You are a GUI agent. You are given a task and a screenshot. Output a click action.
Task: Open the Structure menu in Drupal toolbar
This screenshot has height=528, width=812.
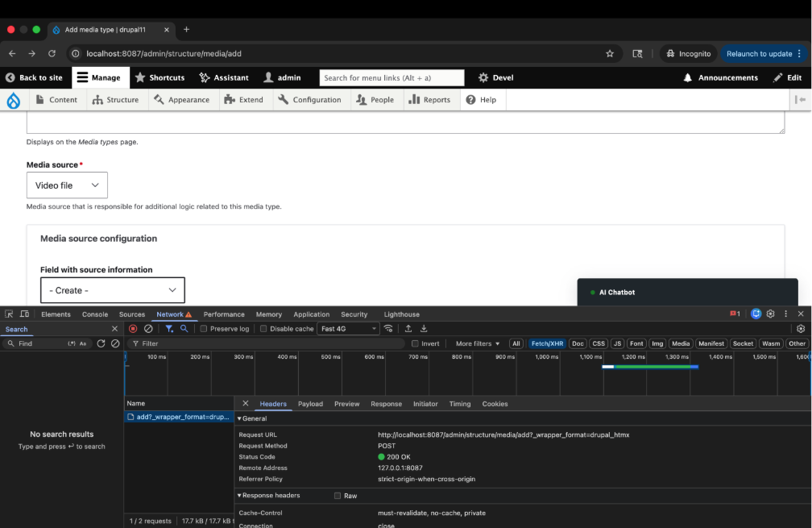pos(116,99)
